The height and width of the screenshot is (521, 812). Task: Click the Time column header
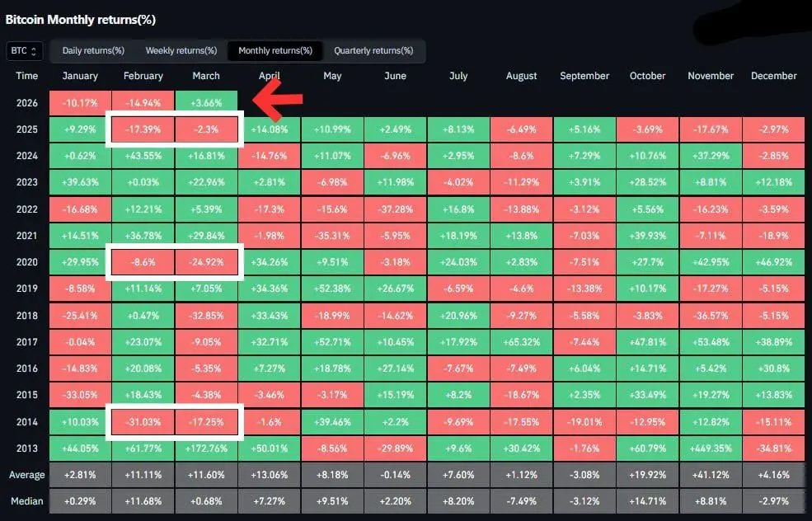[x=27, y=76]
